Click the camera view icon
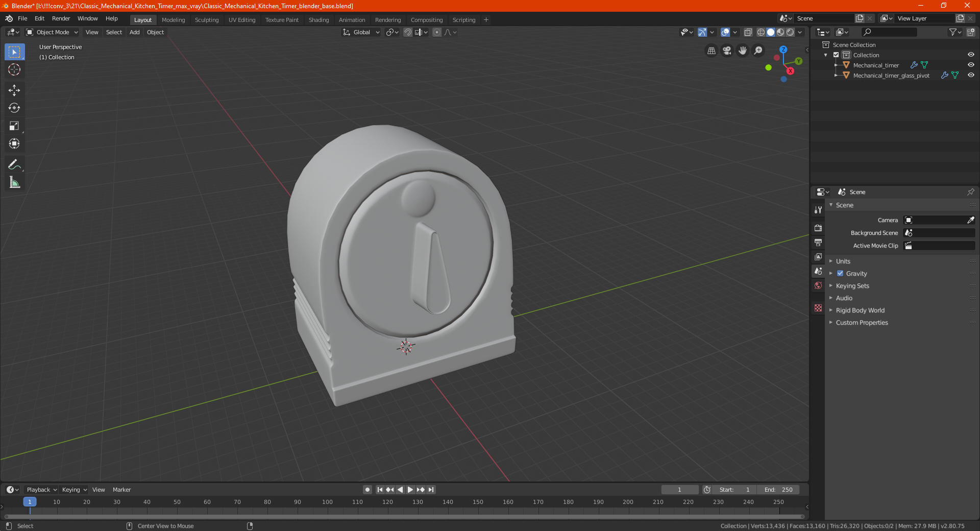This screenshot has width=980, height=531. tap(727, 51)
